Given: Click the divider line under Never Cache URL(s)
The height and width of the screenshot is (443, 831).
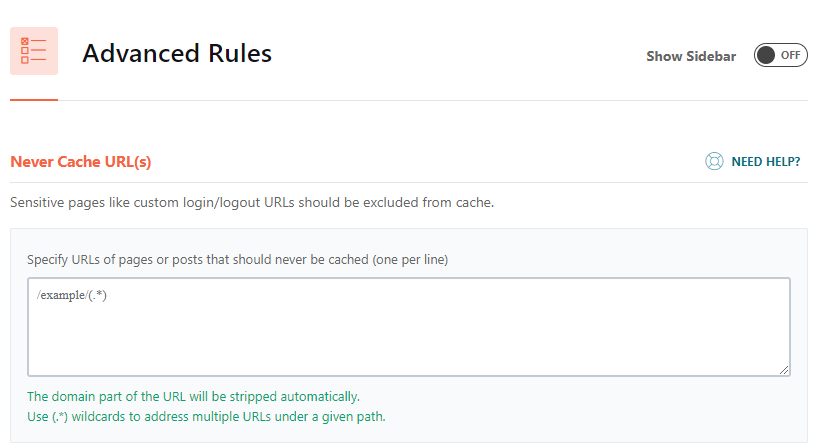Looking at the screenshot, I should coord(409,182).
